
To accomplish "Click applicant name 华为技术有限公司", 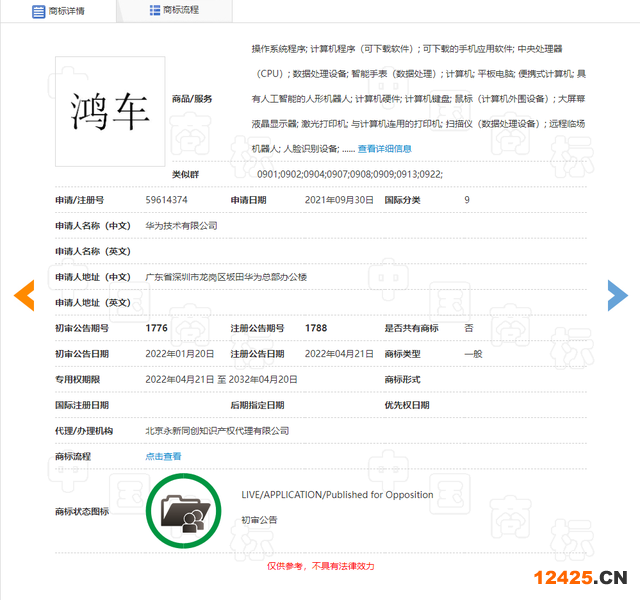I will [x=181, y=226].
